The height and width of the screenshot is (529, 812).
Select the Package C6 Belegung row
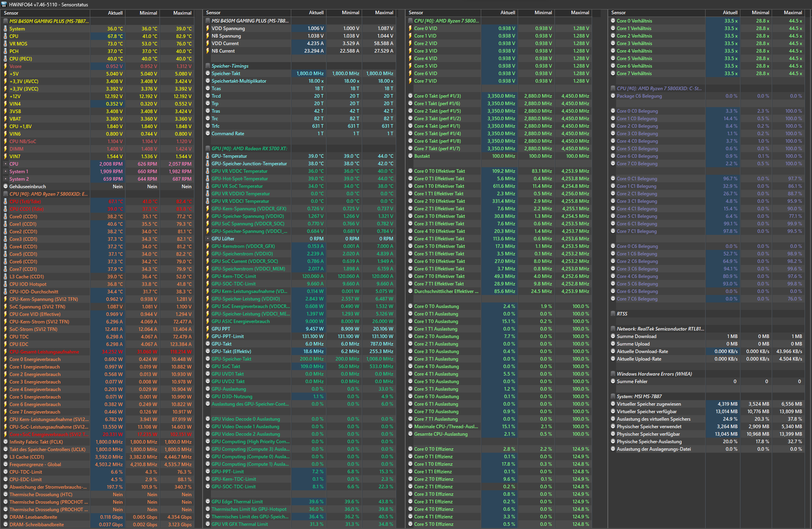[639, 96]
